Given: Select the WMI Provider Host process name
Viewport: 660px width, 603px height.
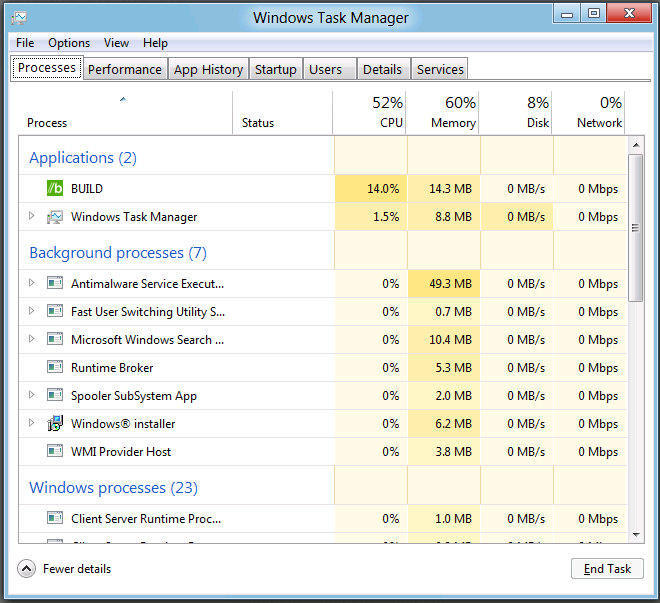Looking at the screenshot, I should pyautogui.click(x=121, y=452).
